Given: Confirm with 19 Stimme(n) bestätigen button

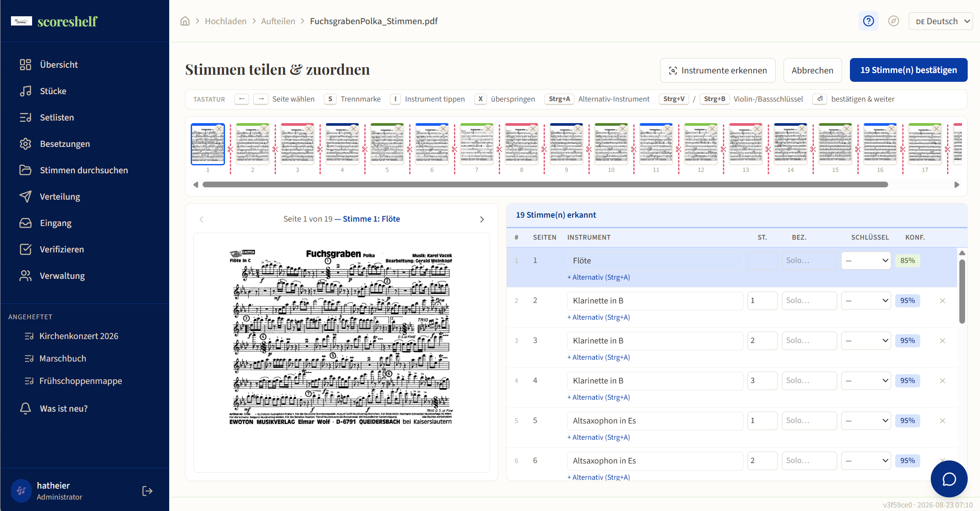Looking at the screenshot, I should (908, 70).
